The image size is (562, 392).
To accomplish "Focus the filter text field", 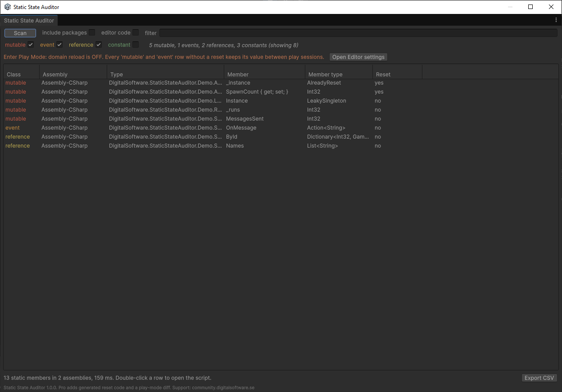I will [358, 33].
